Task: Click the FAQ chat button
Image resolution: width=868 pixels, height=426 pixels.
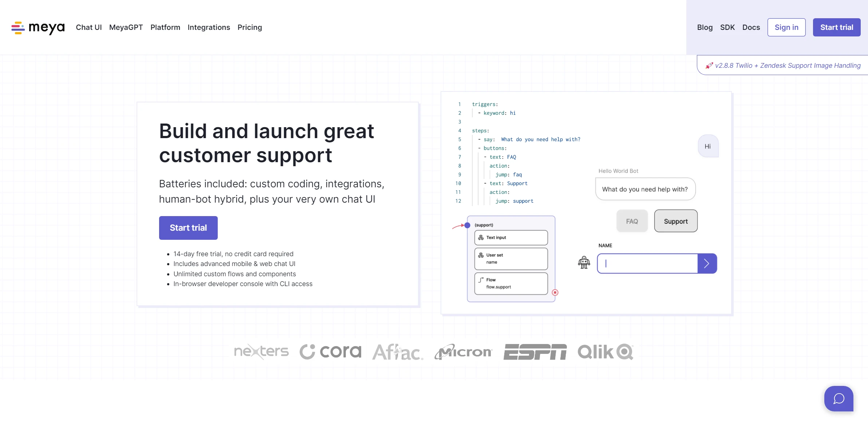Action: pyautogui.click(x=632, y=221)
